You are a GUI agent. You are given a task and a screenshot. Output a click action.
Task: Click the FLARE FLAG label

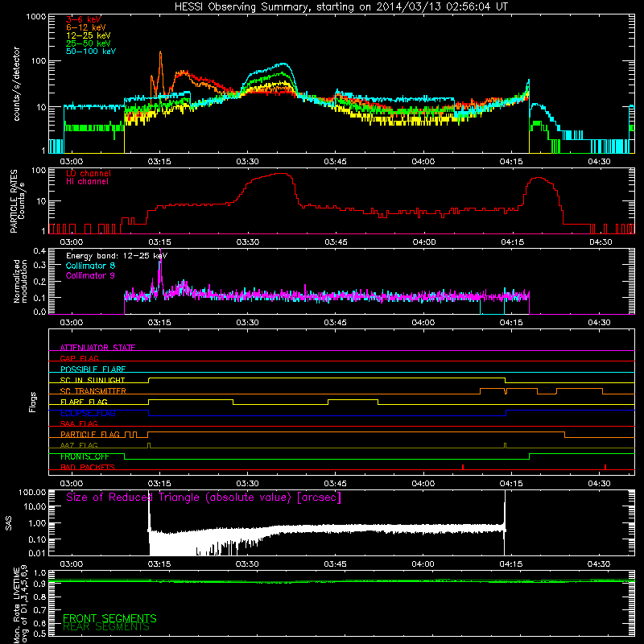tap(84, 402)
